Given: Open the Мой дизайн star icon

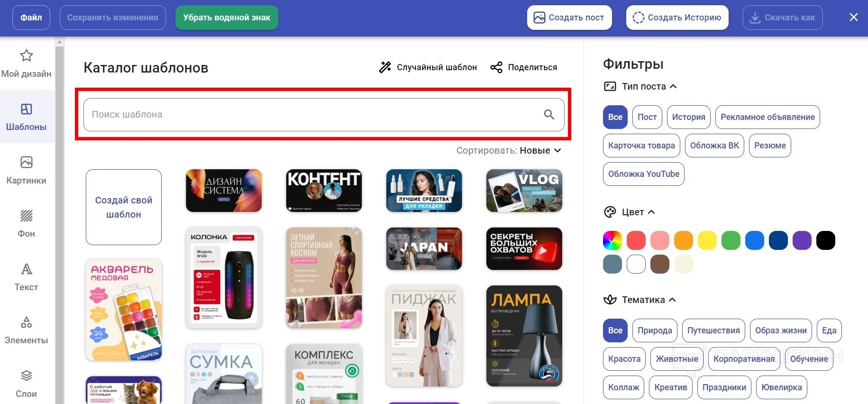Looking at the screenshot, I should pyautogui.click(x=27, y=56).
